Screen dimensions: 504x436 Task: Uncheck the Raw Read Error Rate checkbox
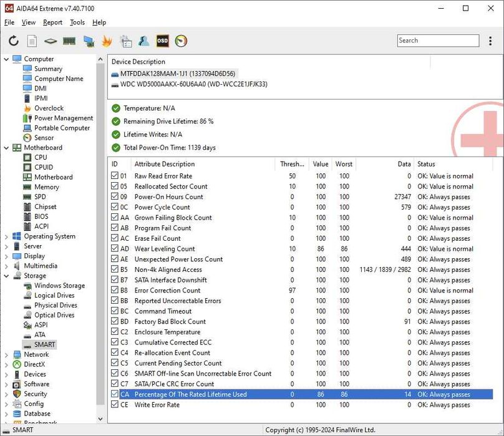(x=114, y=175)
